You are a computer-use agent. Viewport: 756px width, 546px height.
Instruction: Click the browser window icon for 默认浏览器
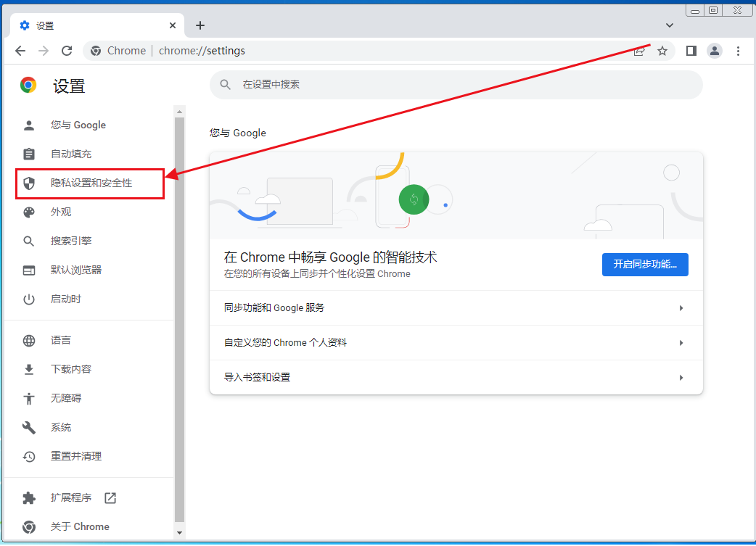[x=29, y=270]
